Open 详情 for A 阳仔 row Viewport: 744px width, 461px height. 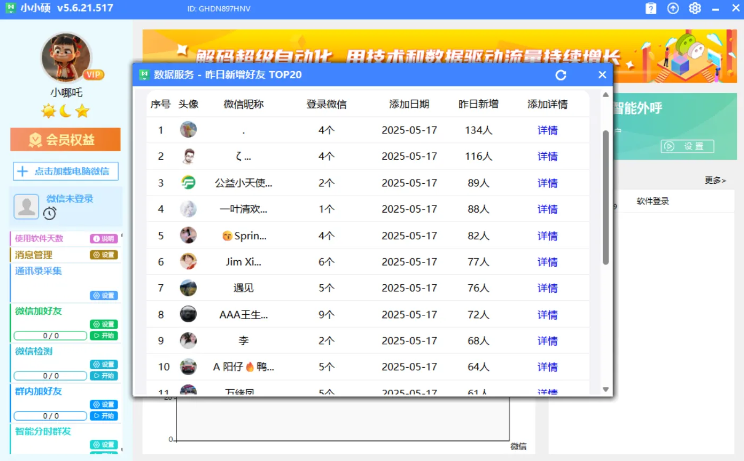point(547,367)
